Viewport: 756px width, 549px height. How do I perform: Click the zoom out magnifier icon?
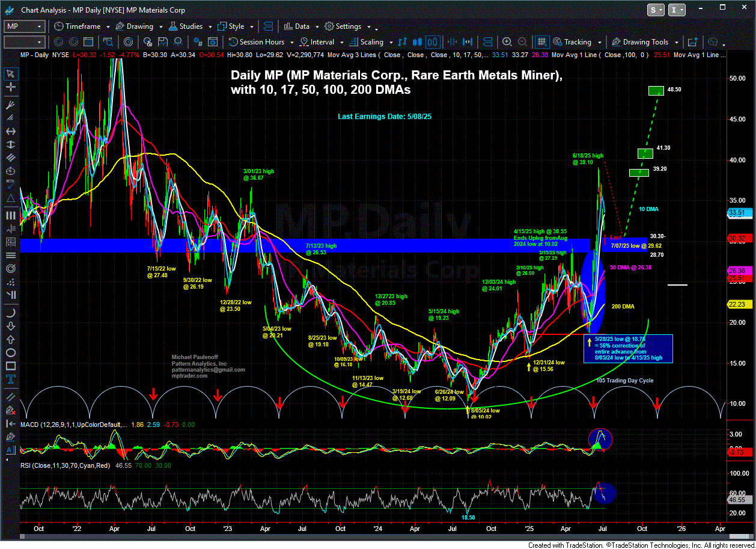(523, 42)
